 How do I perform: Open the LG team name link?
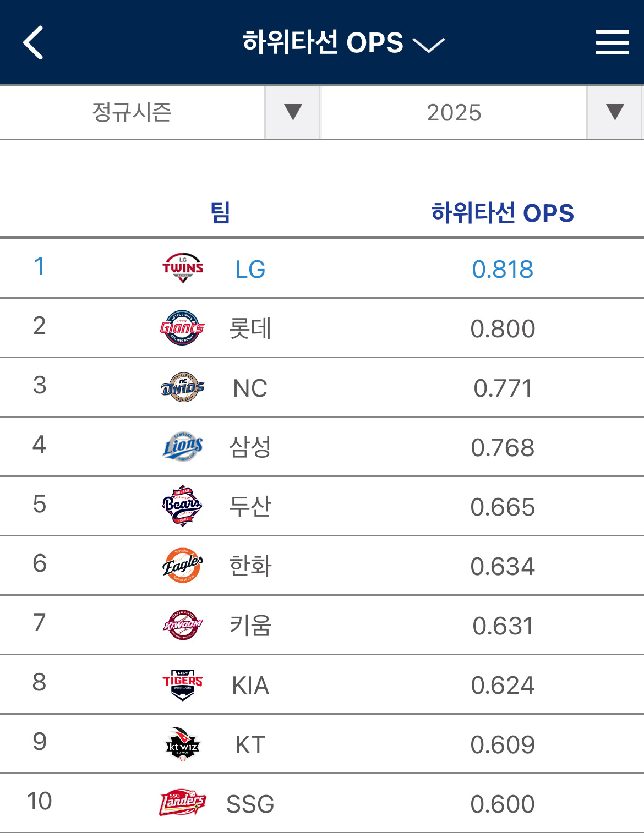point(250,270)
